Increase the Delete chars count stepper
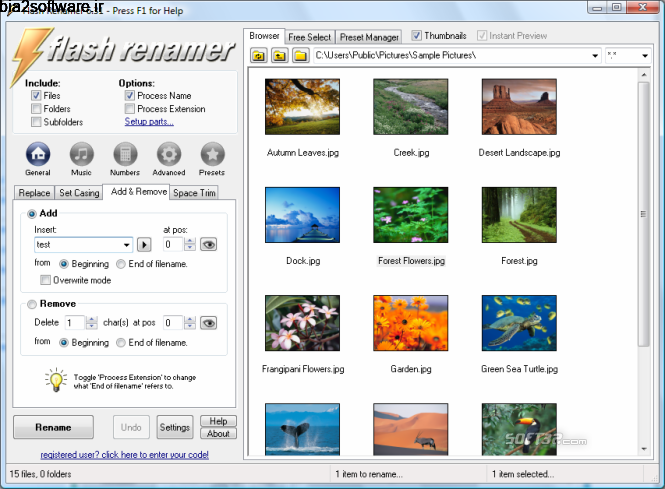 93,319
